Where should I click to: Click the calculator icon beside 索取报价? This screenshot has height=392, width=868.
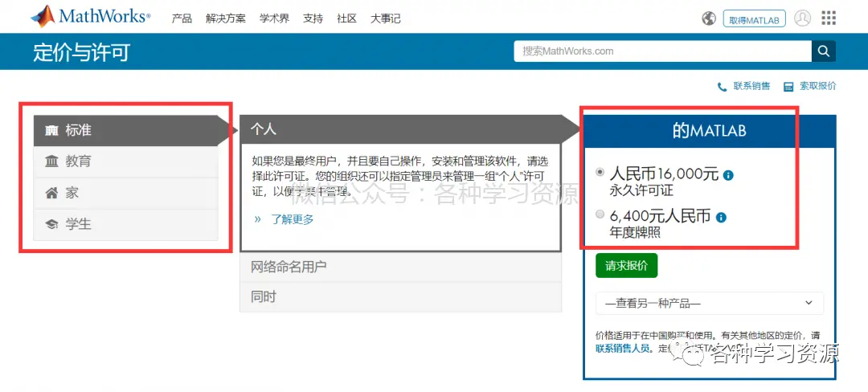(x=789, y=87)
